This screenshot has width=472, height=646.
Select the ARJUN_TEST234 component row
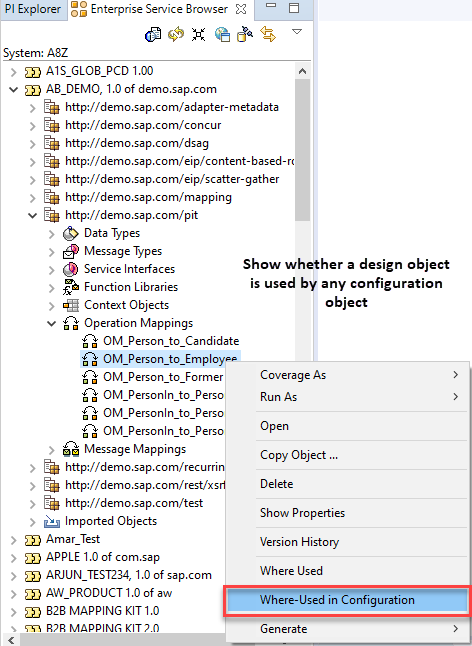[x=129, y=575]
